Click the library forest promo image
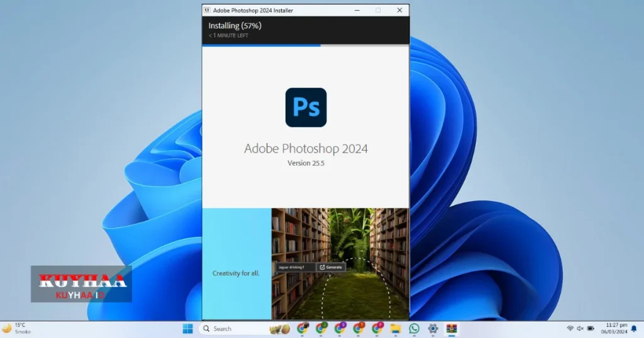 pos(340,263)
